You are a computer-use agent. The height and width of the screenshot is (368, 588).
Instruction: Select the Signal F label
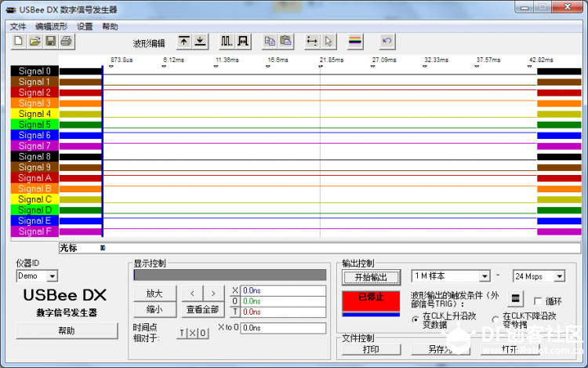[x=34, y=231]
